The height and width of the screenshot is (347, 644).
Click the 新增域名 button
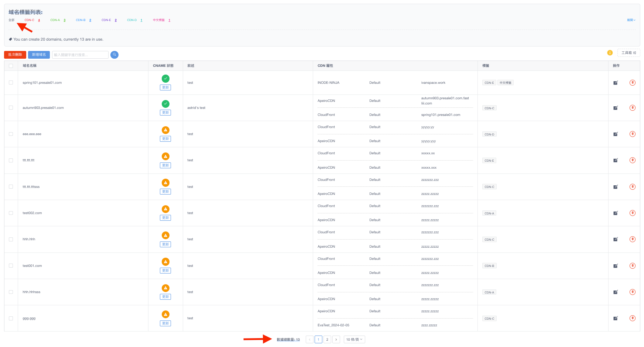(x=39, y=55)
